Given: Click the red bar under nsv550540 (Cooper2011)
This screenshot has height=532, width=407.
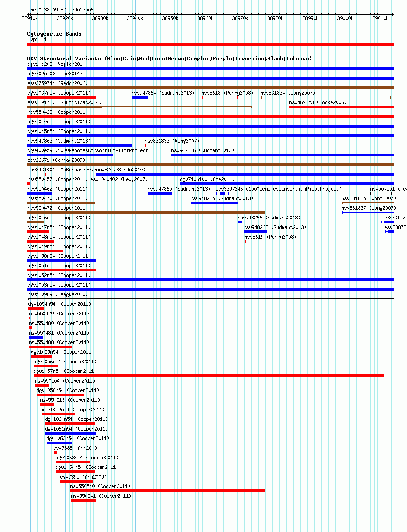Looking at the screenshot, I should (168, 490).
